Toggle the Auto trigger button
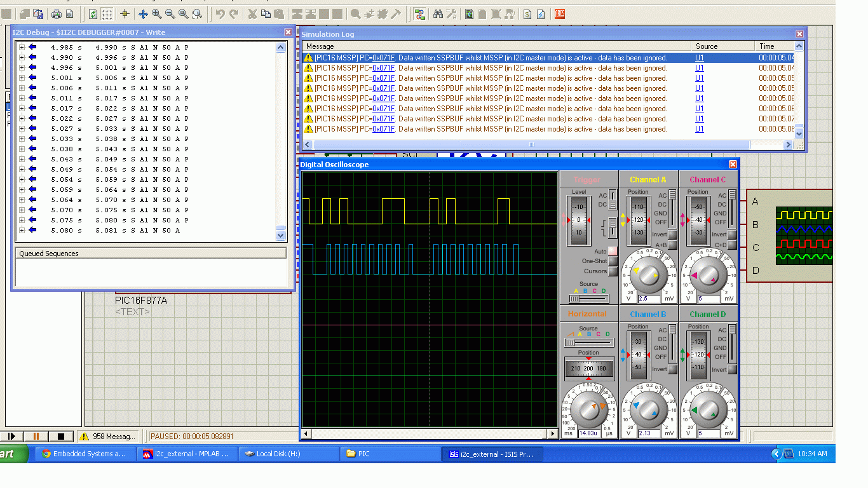Viewport: 868px width, 488px height. click(612, 252)
